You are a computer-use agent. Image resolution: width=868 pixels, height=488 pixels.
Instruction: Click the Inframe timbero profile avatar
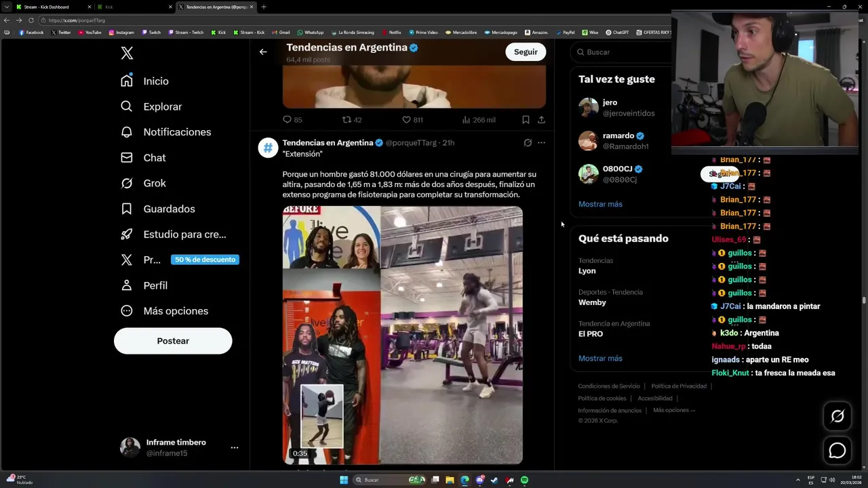(130, 447)
